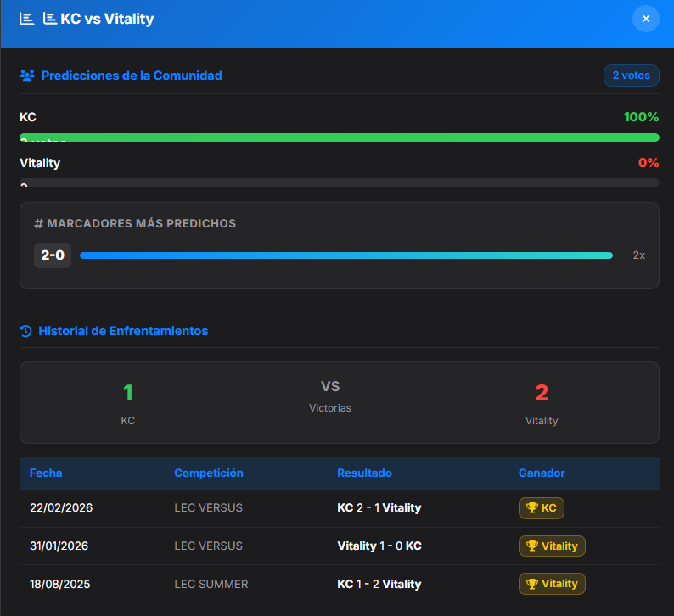674x616 pixels.
Task: Click the 'KC' team label above green bar
Action: click(x=28, y=117)
